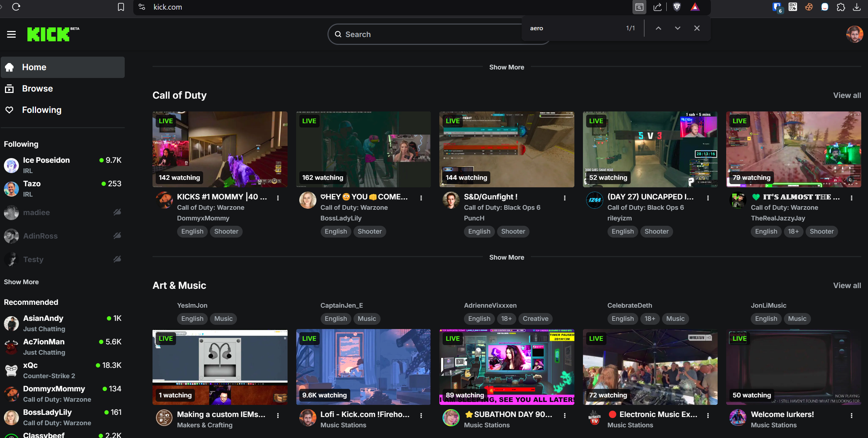Open the Browse section
Image resolution: width=868 pixels, height=438 pixels.
coord(37,88)
